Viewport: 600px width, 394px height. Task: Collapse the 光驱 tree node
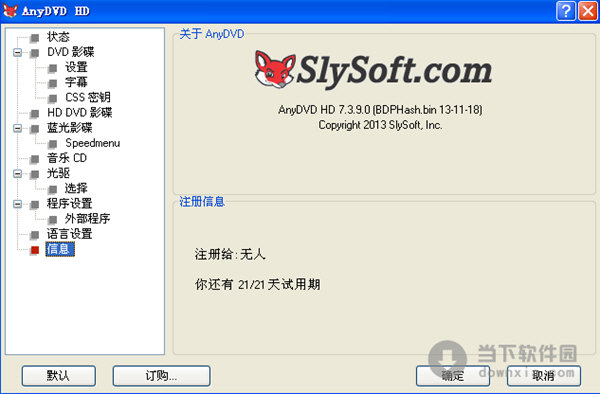pyautogui.click(x=18, y=173)
